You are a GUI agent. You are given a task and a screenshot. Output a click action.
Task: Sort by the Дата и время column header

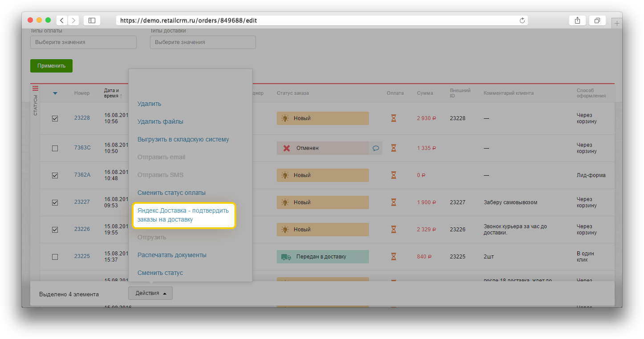pos(113,93)
